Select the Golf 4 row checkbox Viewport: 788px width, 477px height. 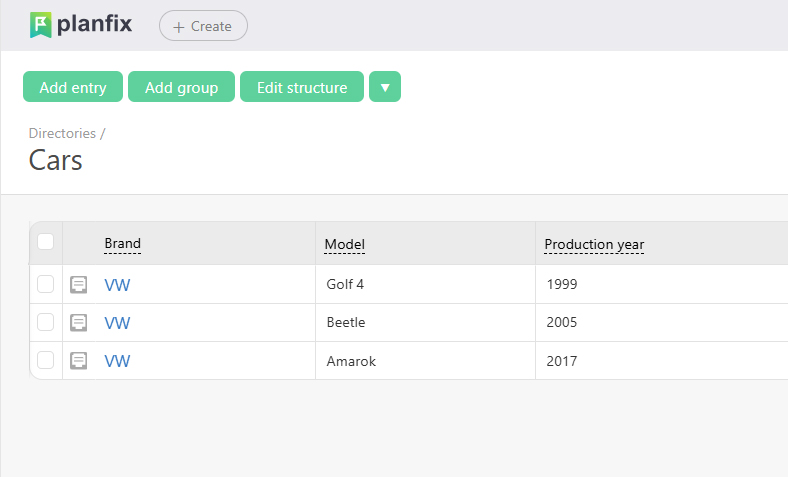(45, 284)
